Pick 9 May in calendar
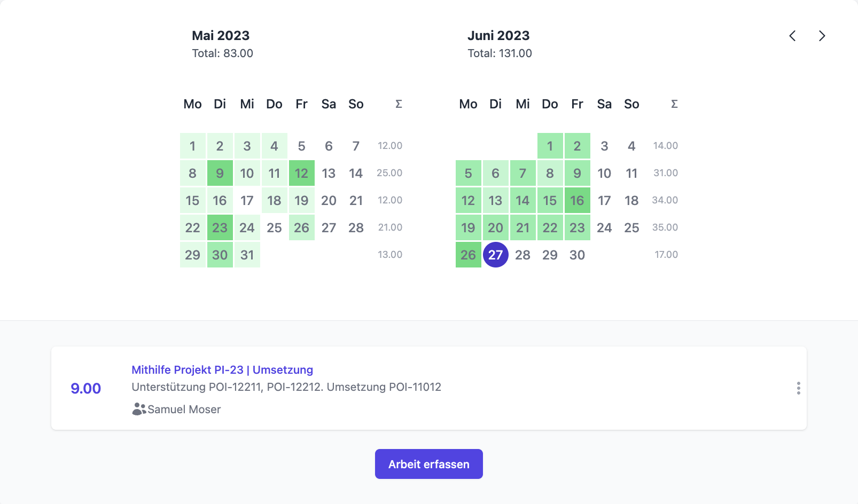The height and width of the screenshot is (504, 858). click(220, 173)
